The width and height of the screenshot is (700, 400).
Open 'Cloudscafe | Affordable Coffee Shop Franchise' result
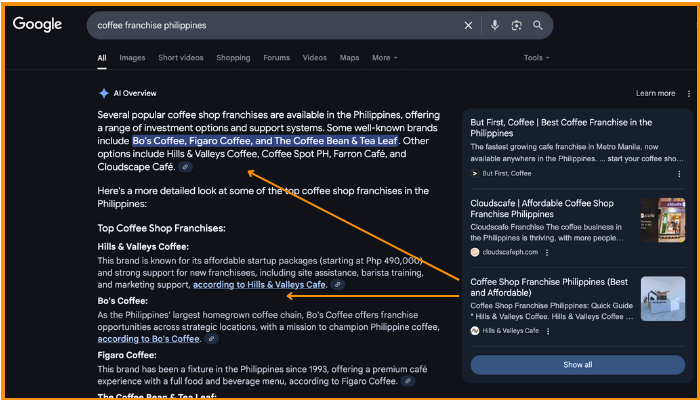pos(542,208)
